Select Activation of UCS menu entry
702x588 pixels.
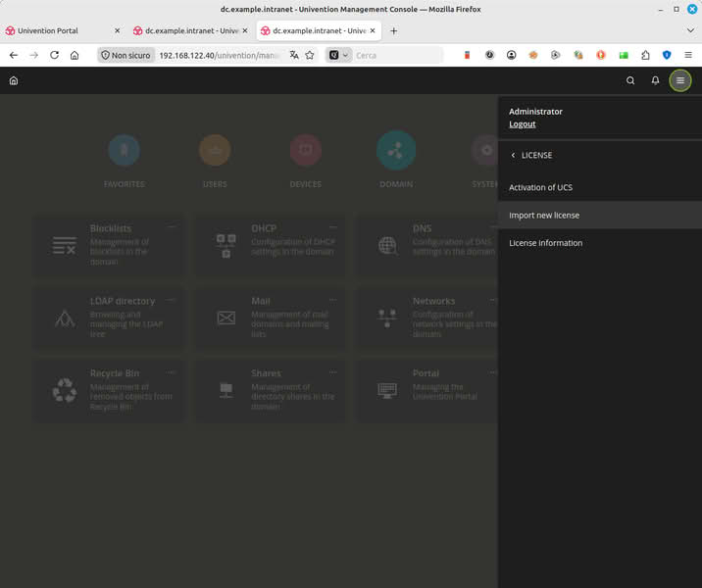tap(600, 187)
